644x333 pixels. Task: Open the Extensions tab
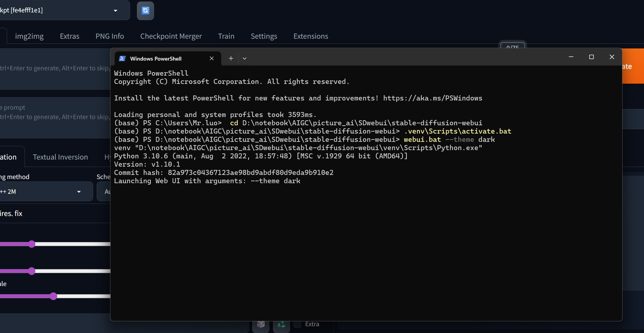310,36
